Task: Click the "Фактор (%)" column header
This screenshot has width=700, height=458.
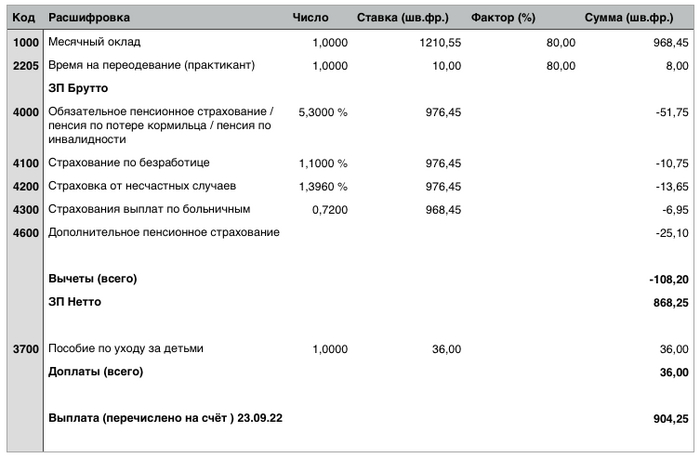Action: [x=504, y=17]
